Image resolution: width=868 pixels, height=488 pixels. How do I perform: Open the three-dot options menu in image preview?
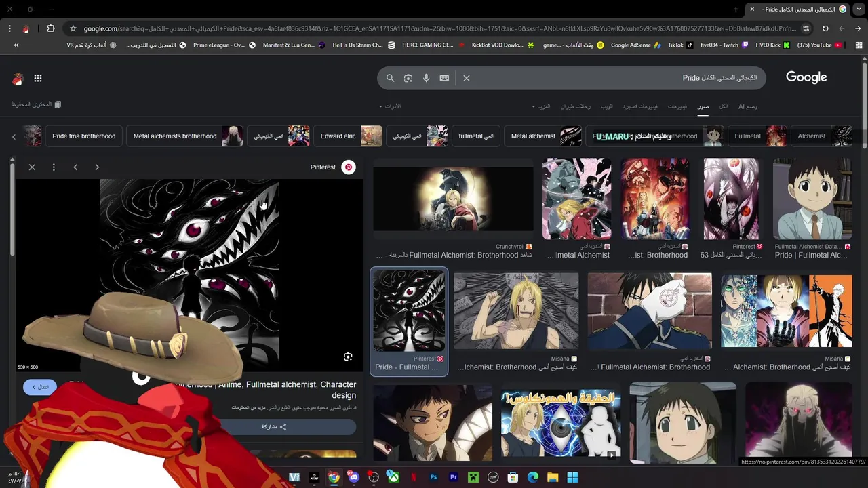54,167
